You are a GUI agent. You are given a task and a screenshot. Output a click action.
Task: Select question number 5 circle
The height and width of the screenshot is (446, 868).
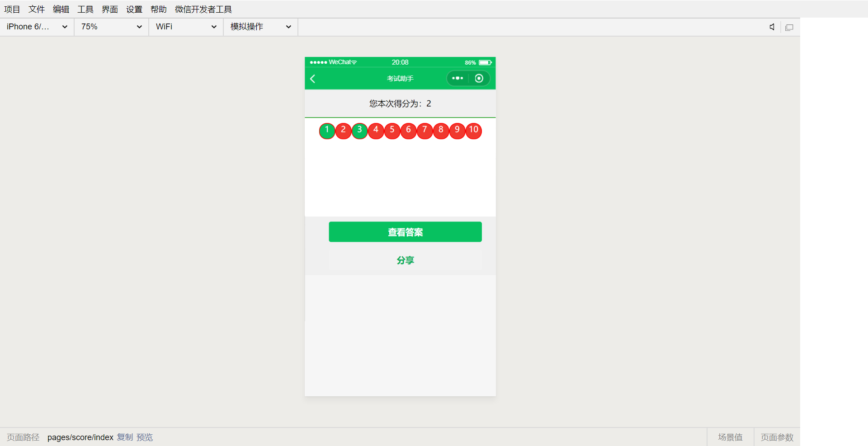[x=392, y=131]
